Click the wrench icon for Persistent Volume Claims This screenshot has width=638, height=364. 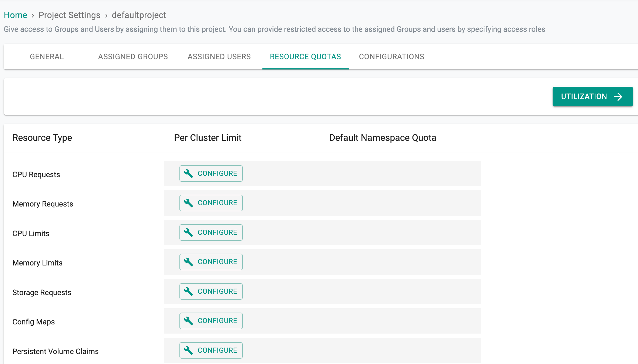tap(188, 351)
